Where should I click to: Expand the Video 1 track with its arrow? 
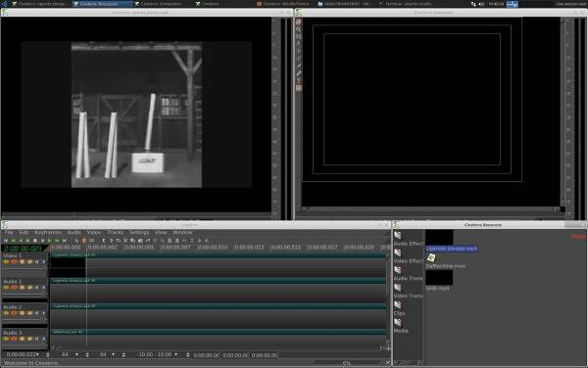pos(44,261)
